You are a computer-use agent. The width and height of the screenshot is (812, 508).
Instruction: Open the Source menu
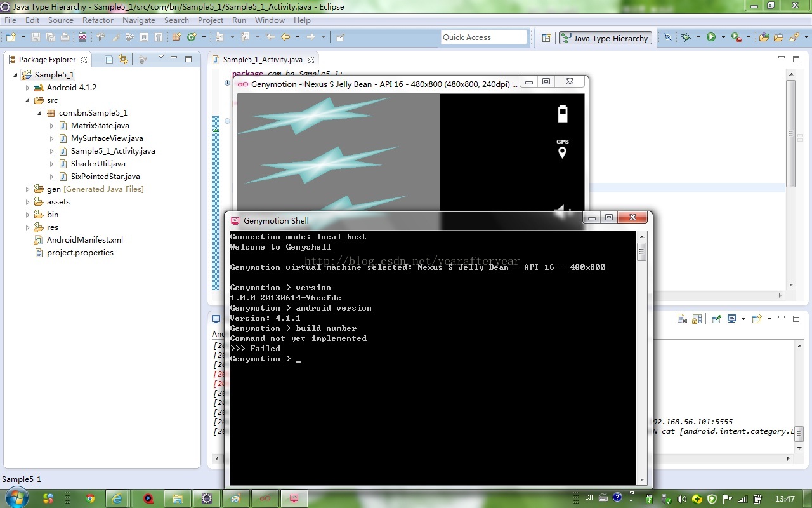click(61, 20)
